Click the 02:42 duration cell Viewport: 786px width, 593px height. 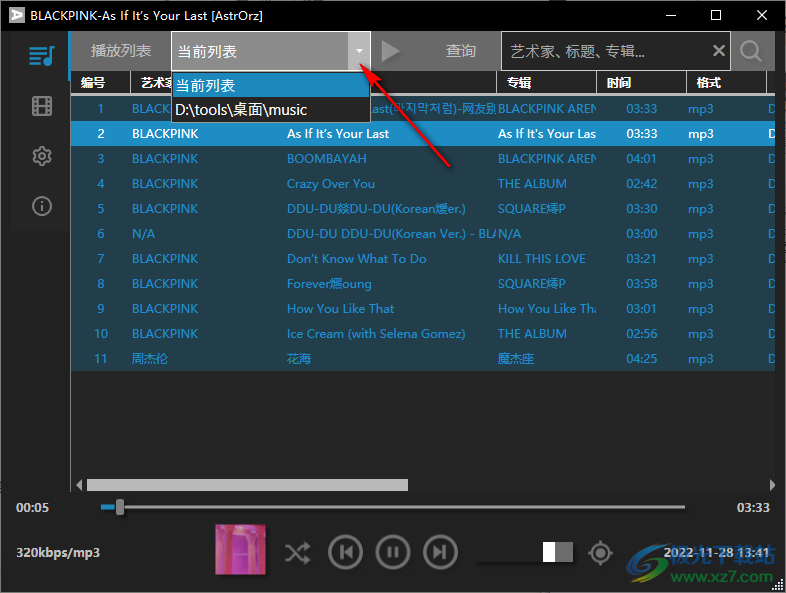pos(641,184)
